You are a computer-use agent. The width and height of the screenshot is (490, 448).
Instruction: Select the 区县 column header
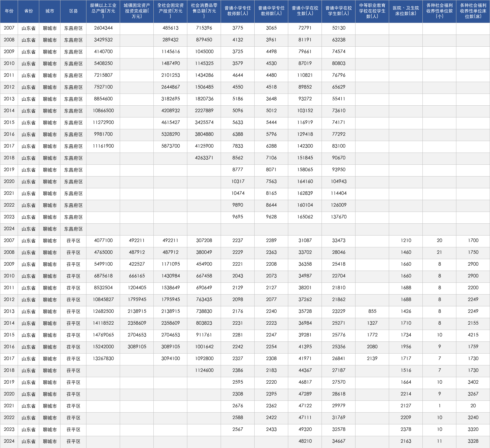[x=73, y=11]
